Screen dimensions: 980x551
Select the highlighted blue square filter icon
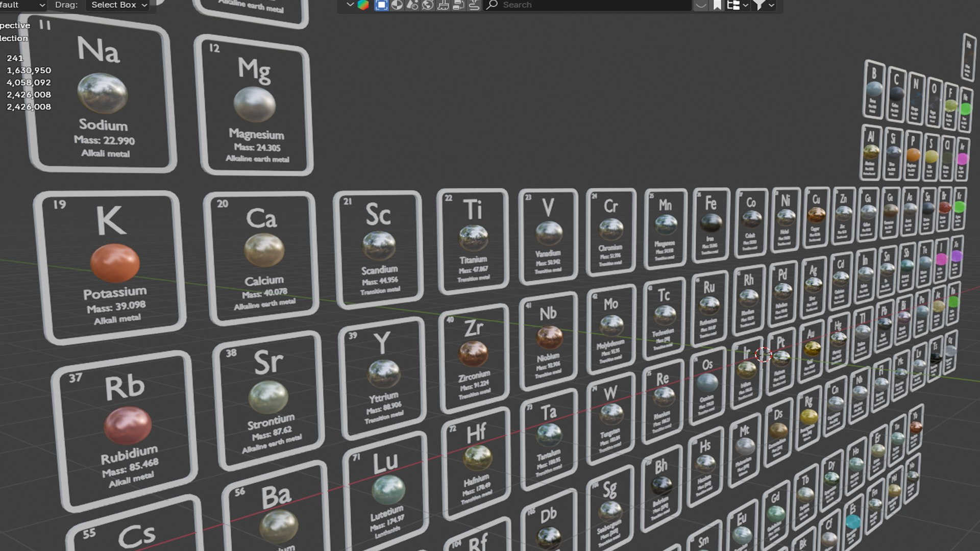click(381, 5)
